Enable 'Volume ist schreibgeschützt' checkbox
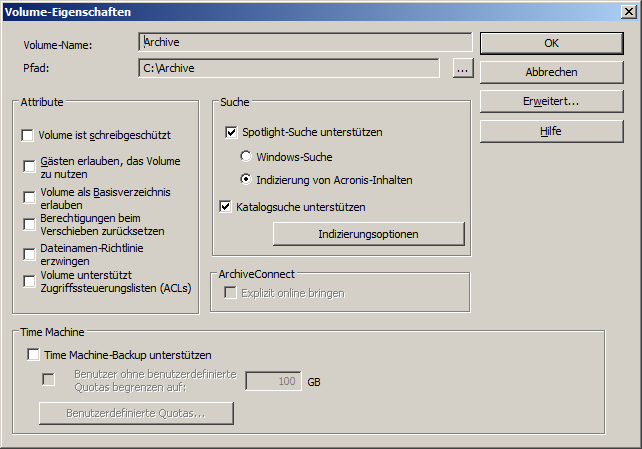Image resolution: width=642 pixels, height=449 pixels. point(28,135)
